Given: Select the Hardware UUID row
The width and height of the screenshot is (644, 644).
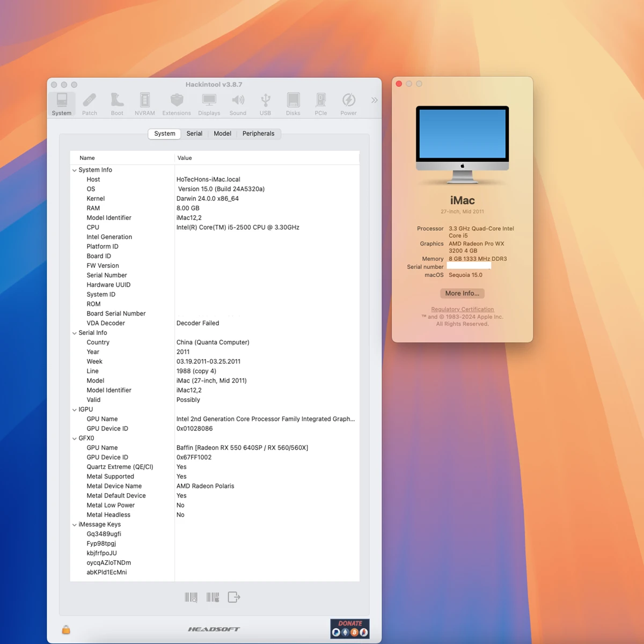Looking at the screenshot, I should click(x=215, y=285).
